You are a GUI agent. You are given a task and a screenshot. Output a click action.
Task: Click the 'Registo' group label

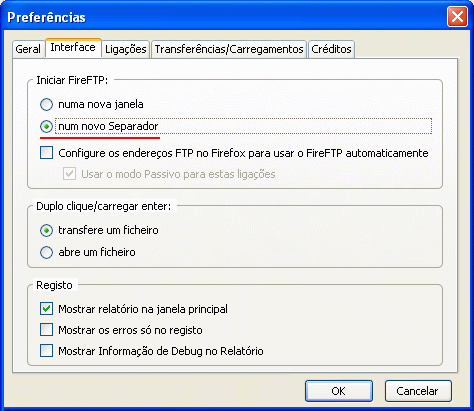54,285
